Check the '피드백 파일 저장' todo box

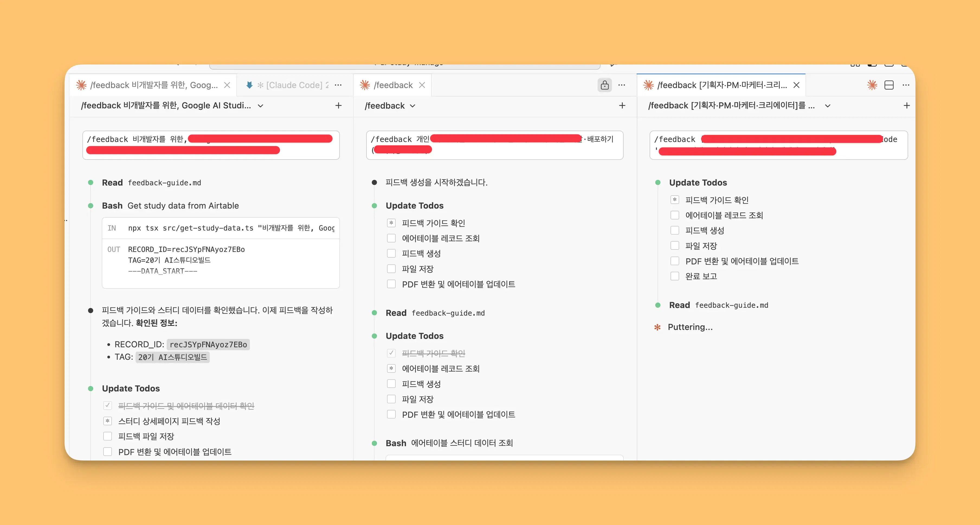[x=108, y=436]
